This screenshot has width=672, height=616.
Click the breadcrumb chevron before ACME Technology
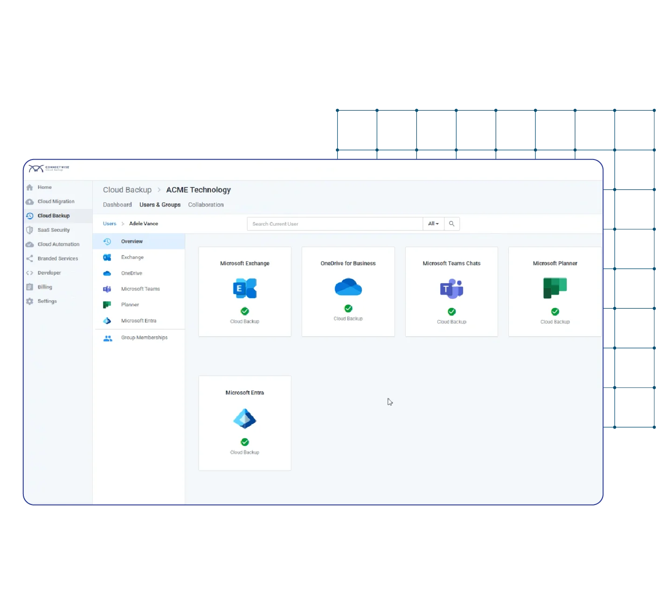159,190
